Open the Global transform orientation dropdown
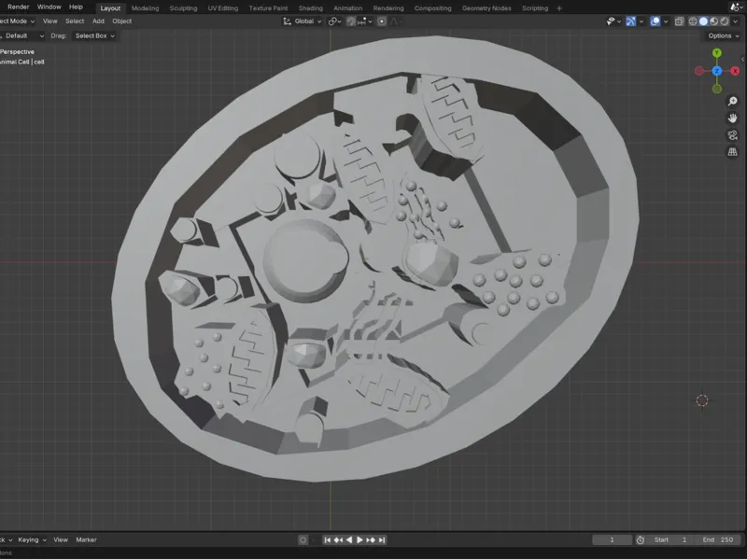The width and height of the screenshot is (747, 560). tap(303, 21)
